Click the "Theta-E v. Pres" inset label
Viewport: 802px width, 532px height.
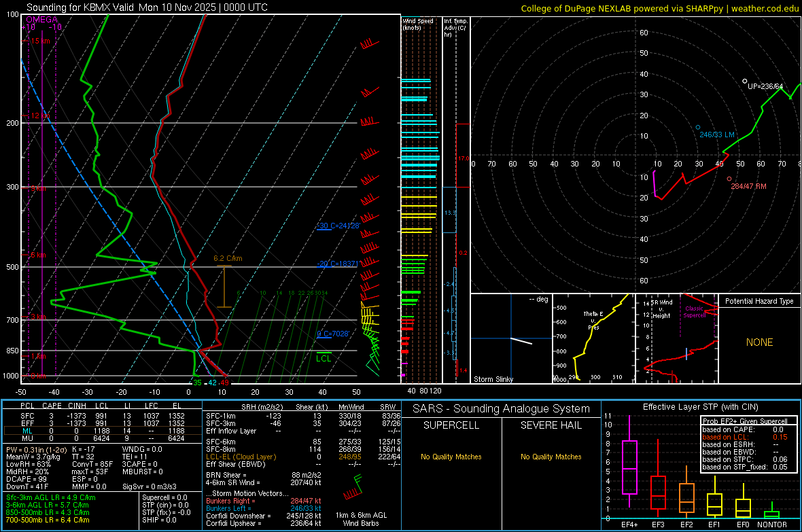tap(593, 320)
